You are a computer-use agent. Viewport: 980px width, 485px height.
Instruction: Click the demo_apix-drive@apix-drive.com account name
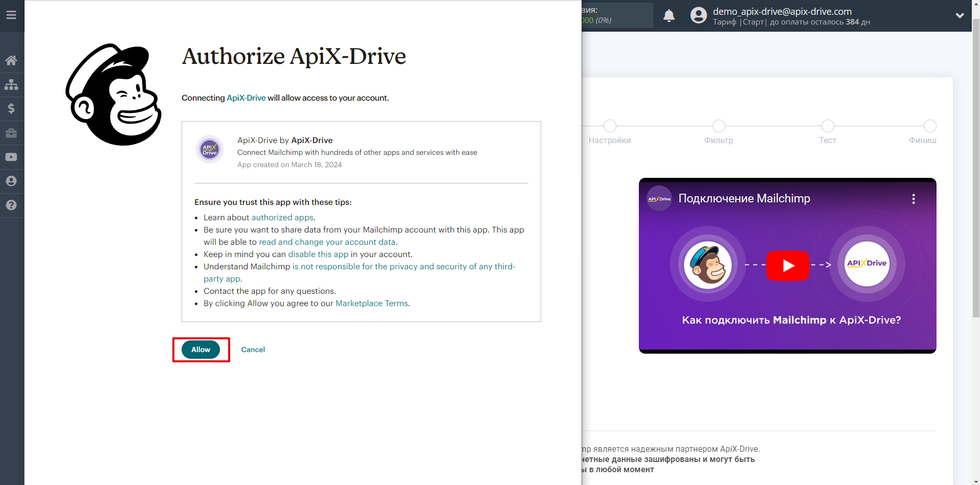tap(782, 11)
